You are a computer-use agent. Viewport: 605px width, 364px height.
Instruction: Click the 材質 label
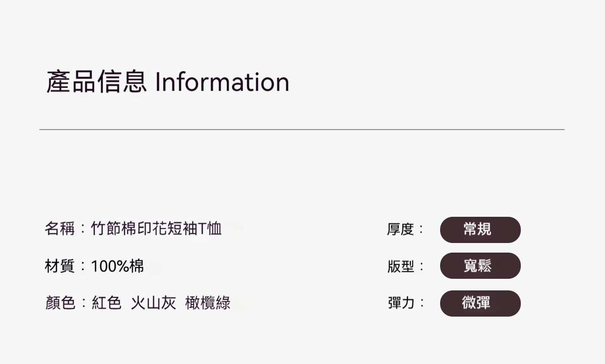(x=59, y=266)
